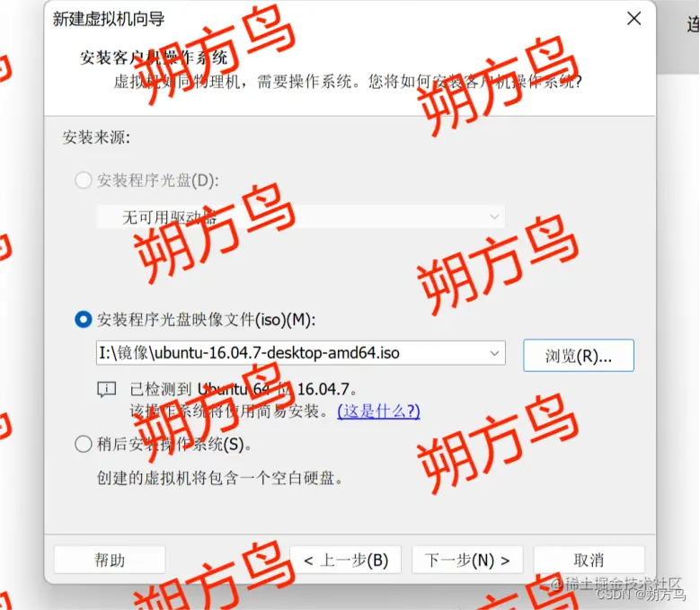Viewport: 700px width, 610px height.
Task: Click the info icon beside detected Ubuntu message
Action: click(106, 390)
